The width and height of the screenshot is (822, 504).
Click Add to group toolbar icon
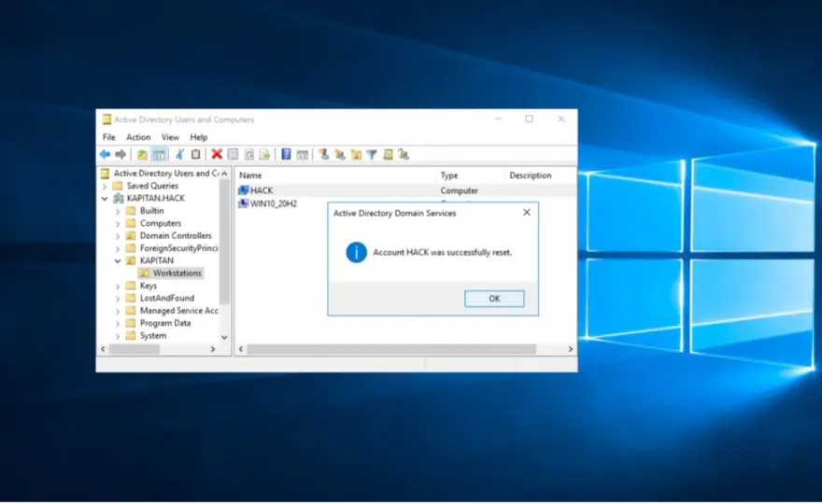404,155
